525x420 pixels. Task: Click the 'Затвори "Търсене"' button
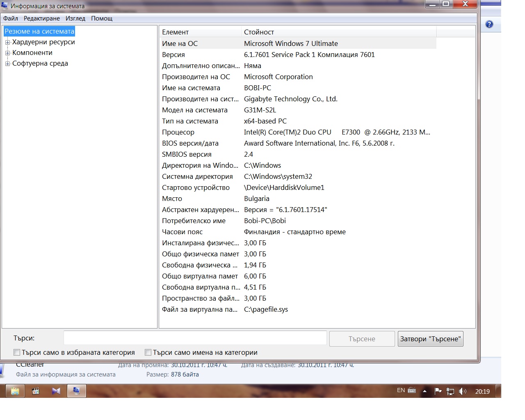click(x=430, y=339)
